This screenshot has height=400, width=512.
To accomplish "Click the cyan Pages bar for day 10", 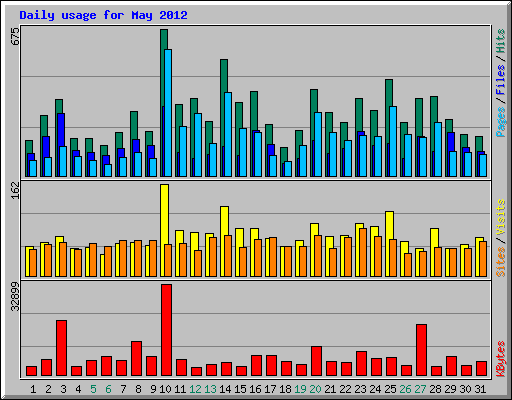I will (x=168, y=113).
